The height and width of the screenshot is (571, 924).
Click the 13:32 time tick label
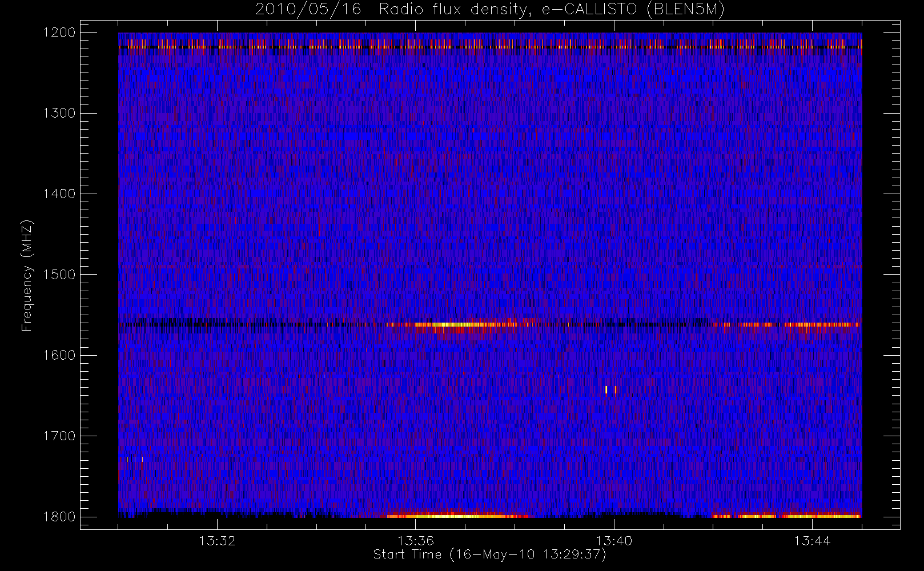[217, 541]
